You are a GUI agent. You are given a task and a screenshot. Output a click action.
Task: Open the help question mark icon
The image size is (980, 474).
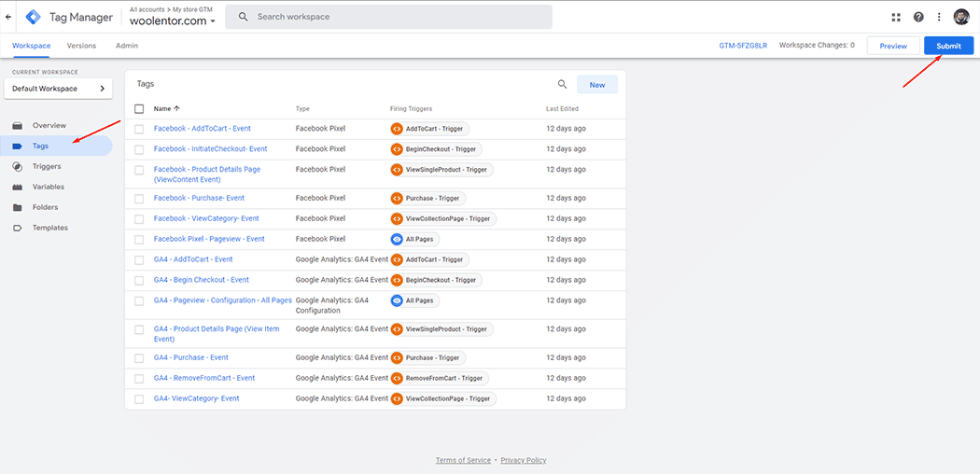918,17
